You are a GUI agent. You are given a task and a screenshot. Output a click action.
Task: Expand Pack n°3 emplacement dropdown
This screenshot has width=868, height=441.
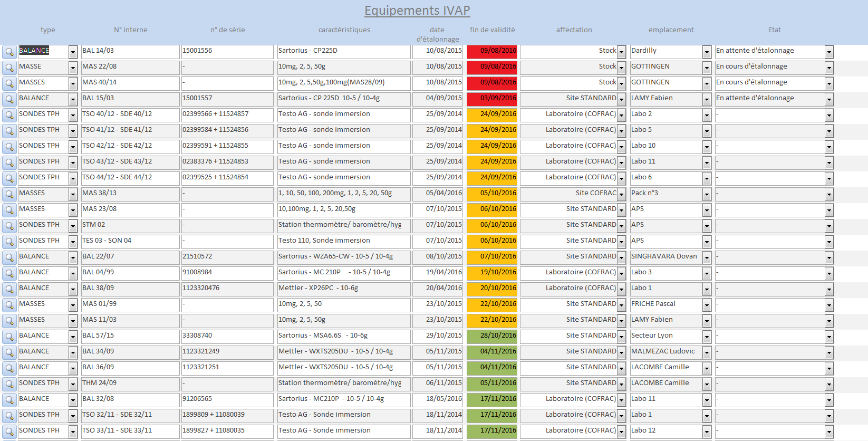tap(707, 194)
